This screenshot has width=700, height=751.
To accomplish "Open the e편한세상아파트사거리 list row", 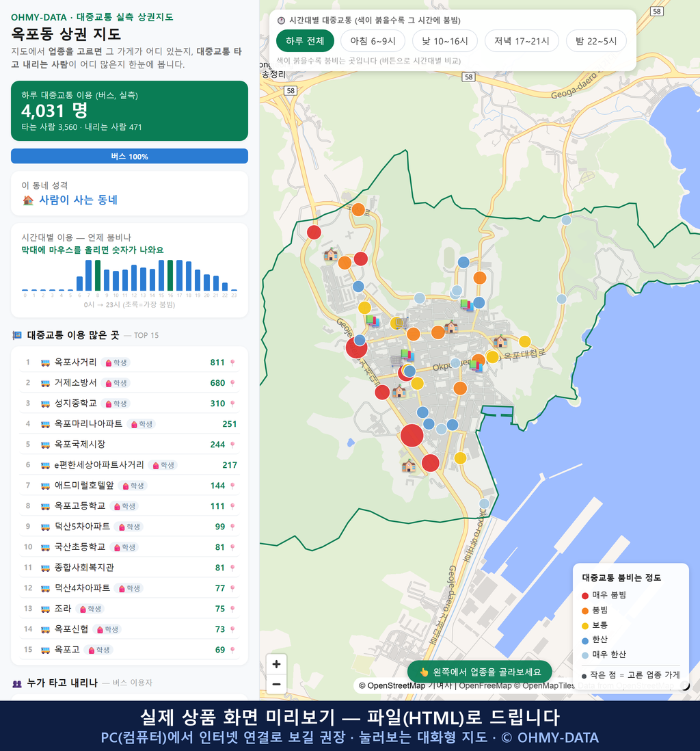I will point(129,465).
